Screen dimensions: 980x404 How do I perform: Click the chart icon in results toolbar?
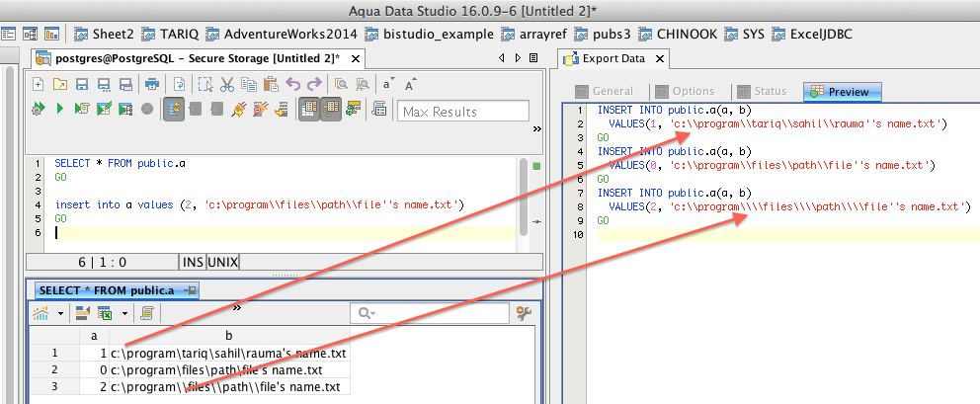point(41,313)
